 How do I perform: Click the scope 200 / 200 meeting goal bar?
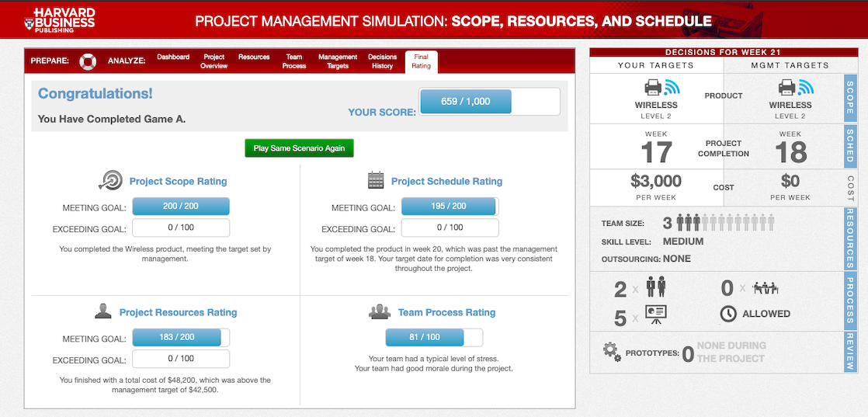pos(181,207)
